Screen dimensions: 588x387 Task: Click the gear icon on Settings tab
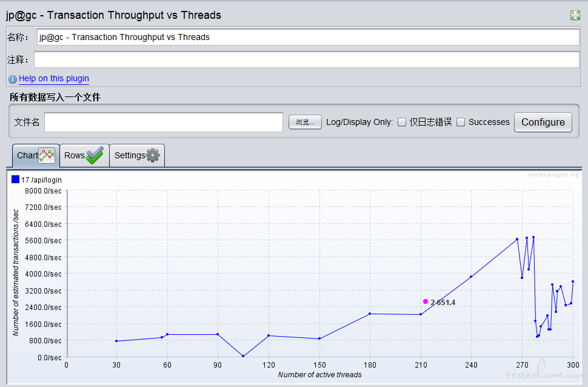153,155
